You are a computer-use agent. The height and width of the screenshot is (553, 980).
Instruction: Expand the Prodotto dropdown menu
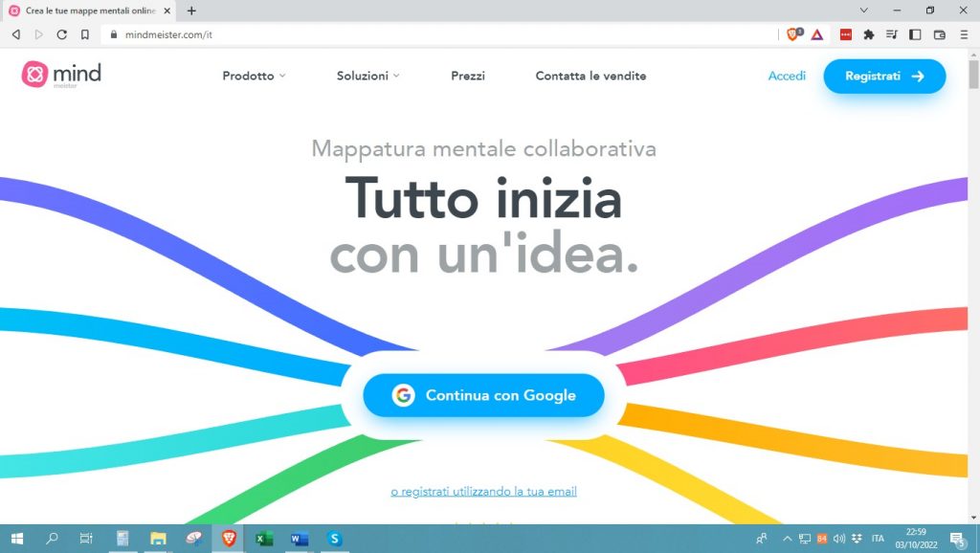click(x=254, y=76)
